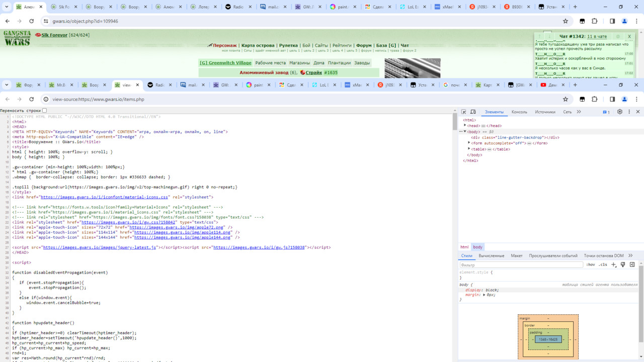Click the Форум link in game navigation
This screenshot has height=362, width=644.
[x=364, y=45]
